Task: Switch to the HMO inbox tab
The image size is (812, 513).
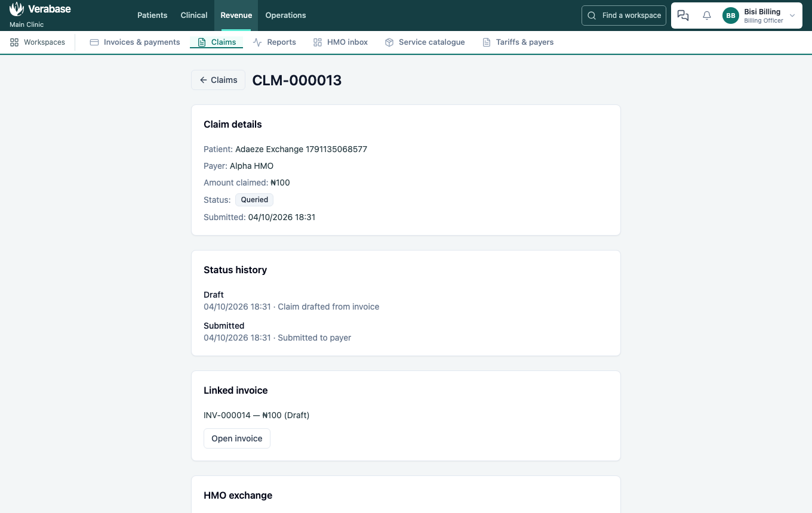Action: (x=340, y=42)
